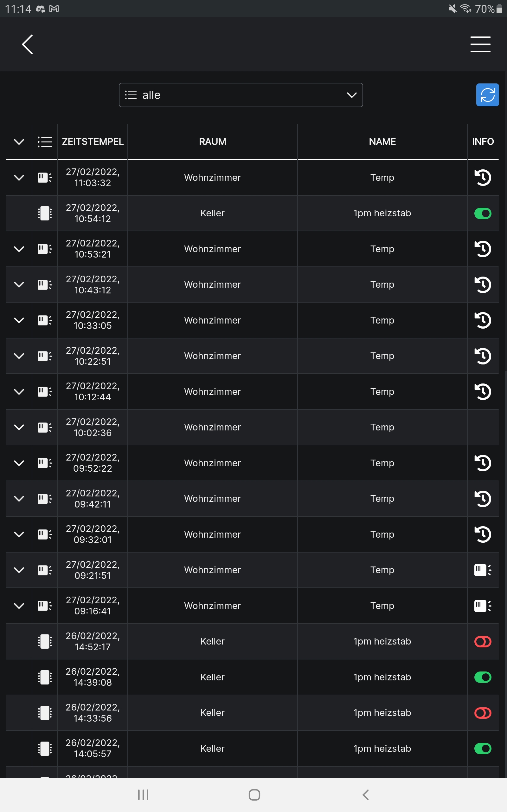Open history icon for 09:42:11 entry
Screen dimensions: 507x812
[483, 499]
